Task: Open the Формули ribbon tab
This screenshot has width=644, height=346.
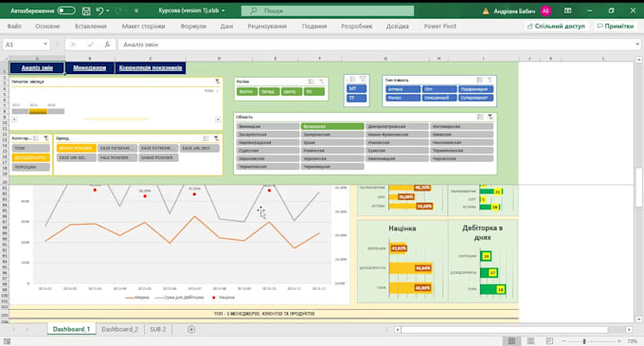Action: (x=193, y=27)
